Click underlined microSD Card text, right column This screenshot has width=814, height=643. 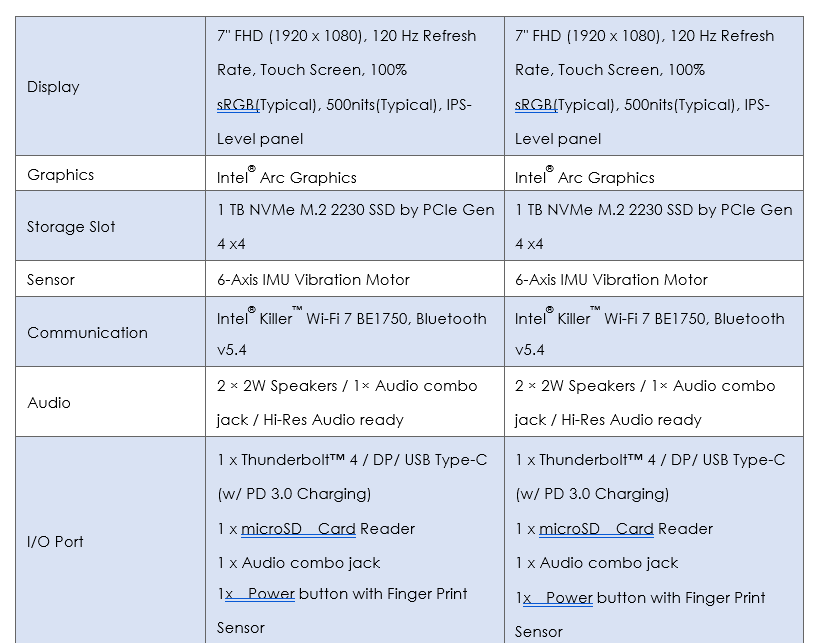click(596, 529)
